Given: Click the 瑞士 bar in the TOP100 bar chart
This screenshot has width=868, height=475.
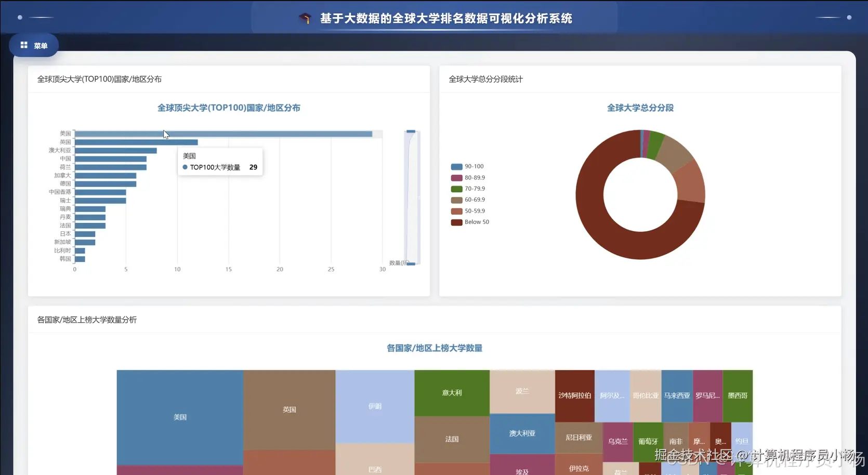Looking at the screenshot, I should click(100, 201).
